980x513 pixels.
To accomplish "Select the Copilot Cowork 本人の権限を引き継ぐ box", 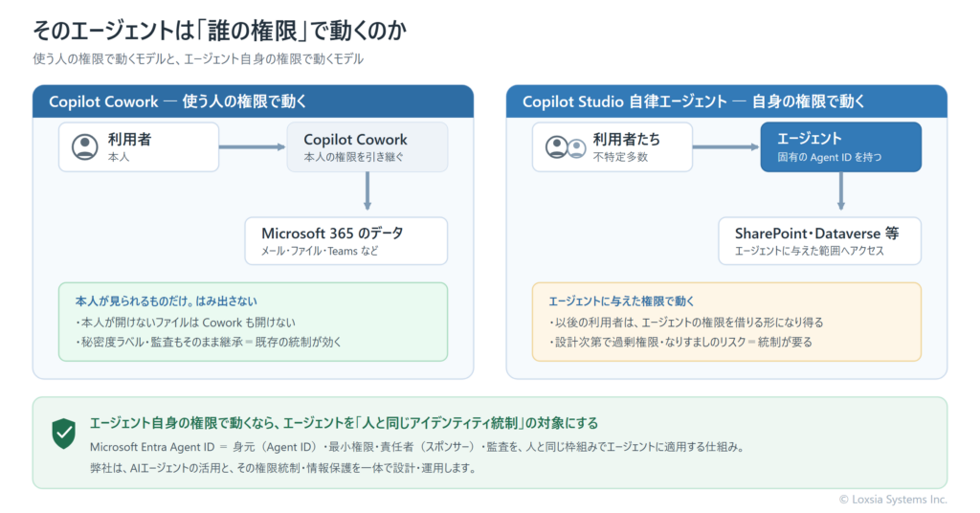I will coord(367,146).
